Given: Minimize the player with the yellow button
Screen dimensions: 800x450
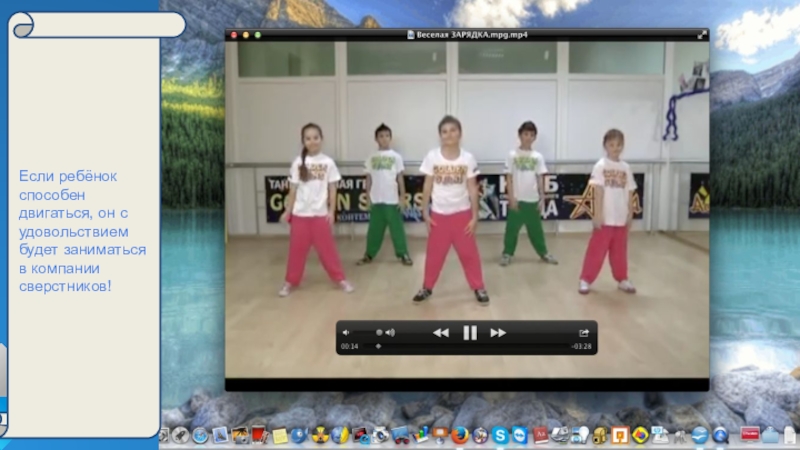Looking at the screenshot, I should [x=246, y=35].
